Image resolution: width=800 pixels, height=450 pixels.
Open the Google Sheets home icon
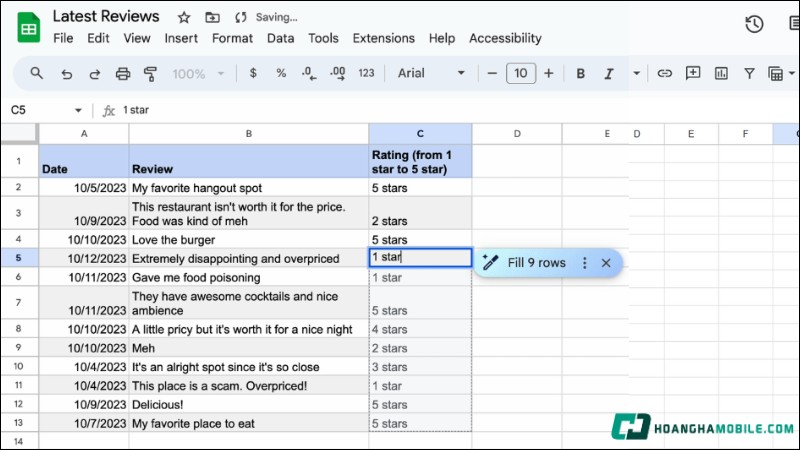coord(29,27)
